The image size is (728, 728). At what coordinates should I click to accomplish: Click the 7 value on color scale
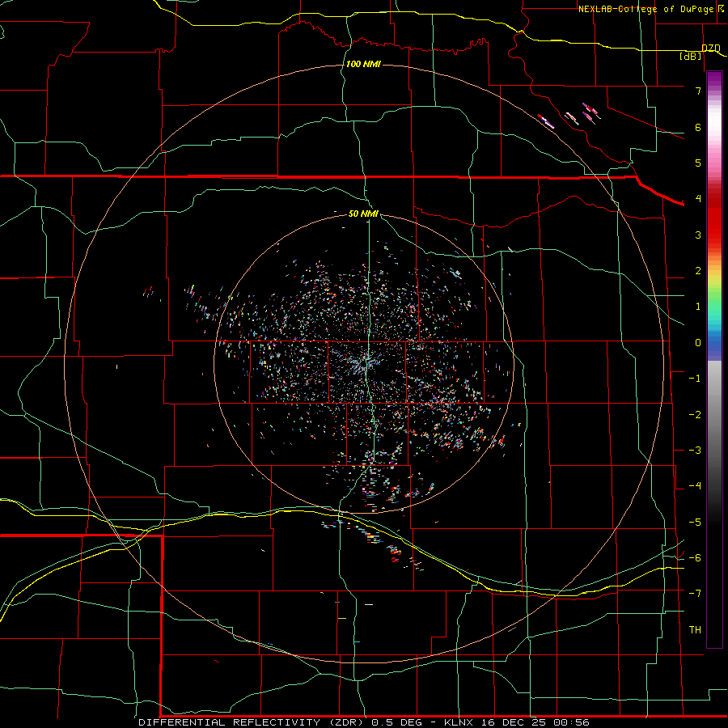698,91
